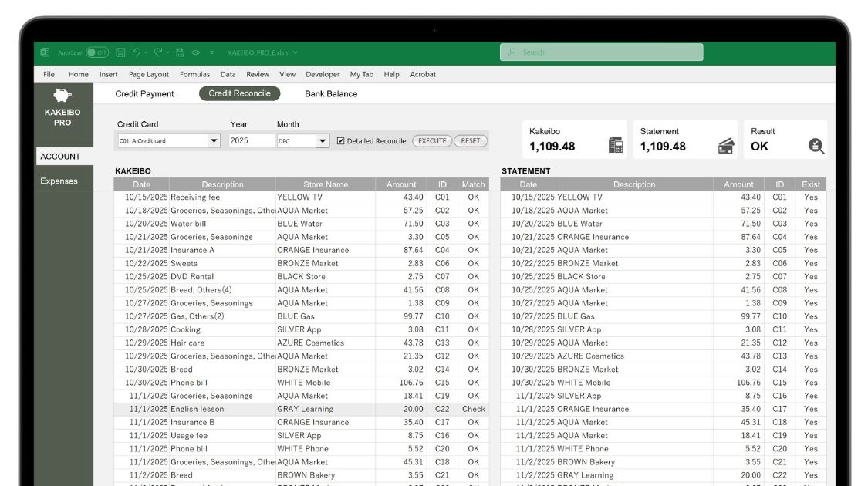Click the calculator-style quick access icon

tap(180, 52)
